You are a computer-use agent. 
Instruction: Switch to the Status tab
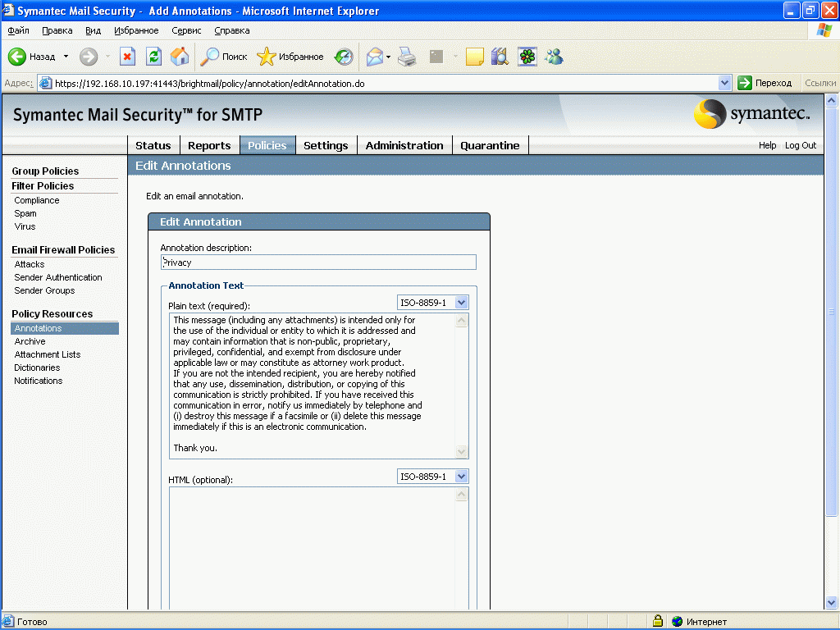153,146
